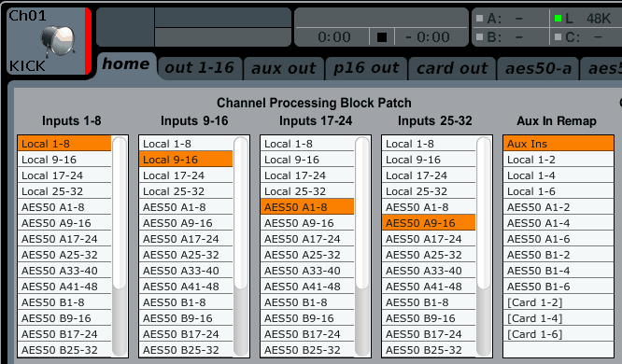Select AES50 A1-4 in Aux In Remap
The width and height of the screenshot is (622, 364).
pyautogui.click(x=558, y=223)
